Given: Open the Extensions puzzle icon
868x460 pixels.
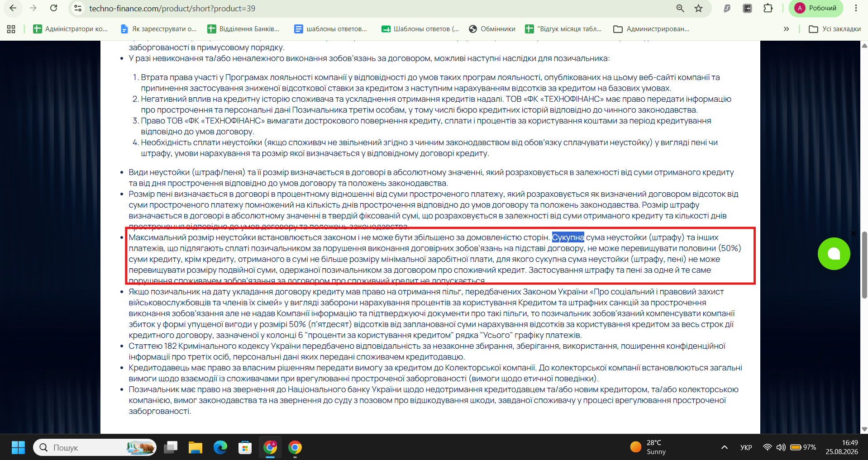Looking at the screenshot, I should pos(768,8).
